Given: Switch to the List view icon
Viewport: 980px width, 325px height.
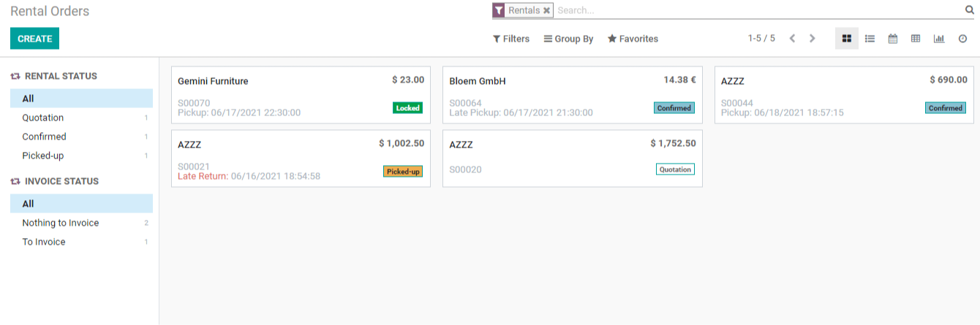Looking at the screenshot, I should [x=870, y=39].
